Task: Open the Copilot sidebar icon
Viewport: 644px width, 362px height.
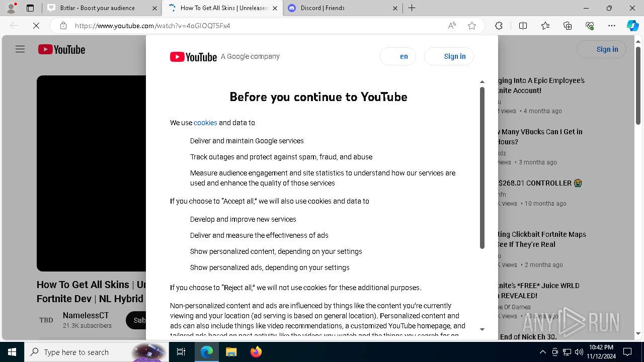Action: pos(632,26)
